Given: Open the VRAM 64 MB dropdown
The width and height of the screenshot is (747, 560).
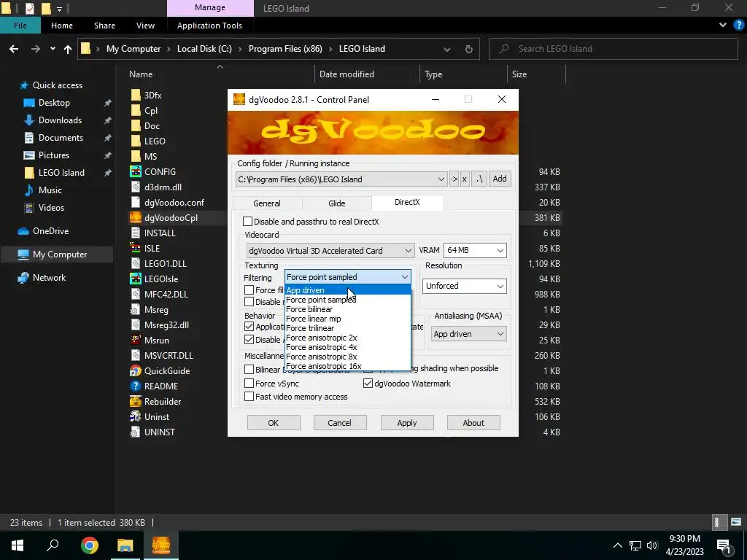Looking at the screenshot, I should coord(500,251).
